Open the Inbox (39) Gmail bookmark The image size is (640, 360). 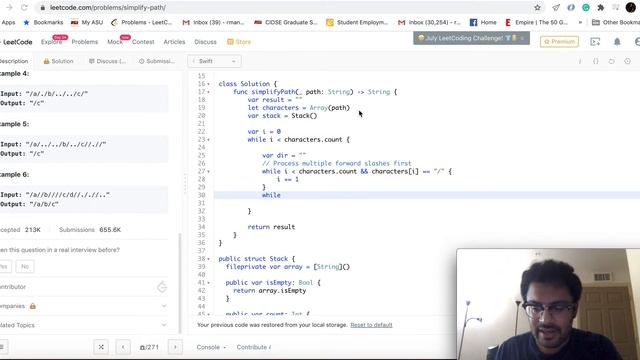(213, 22)
